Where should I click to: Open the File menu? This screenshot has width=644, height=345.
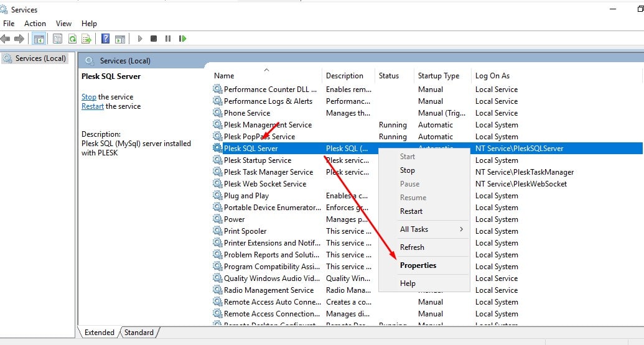tap(9, 24)
